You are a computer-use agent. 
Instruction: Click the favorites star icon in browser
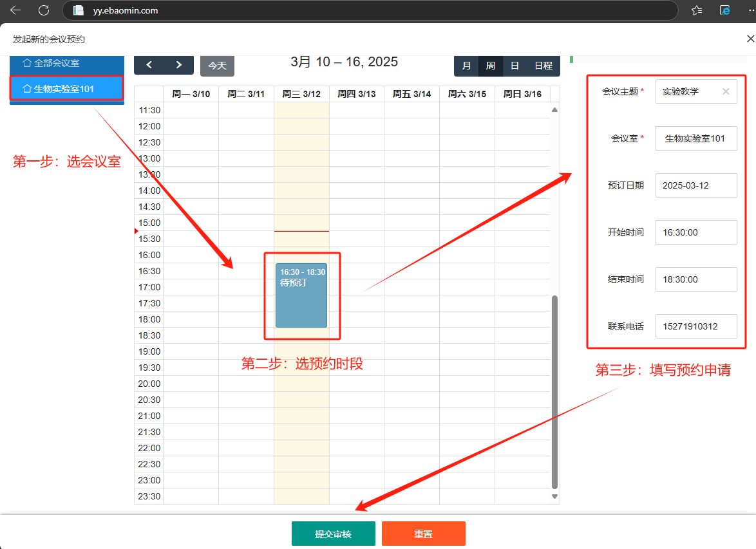697,10
